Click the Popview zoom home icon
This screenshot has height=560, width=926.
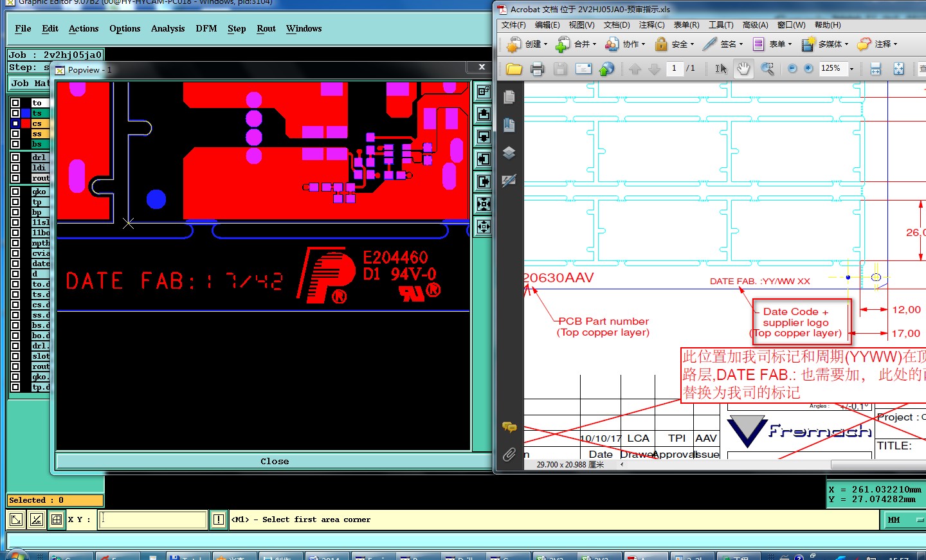483,92
